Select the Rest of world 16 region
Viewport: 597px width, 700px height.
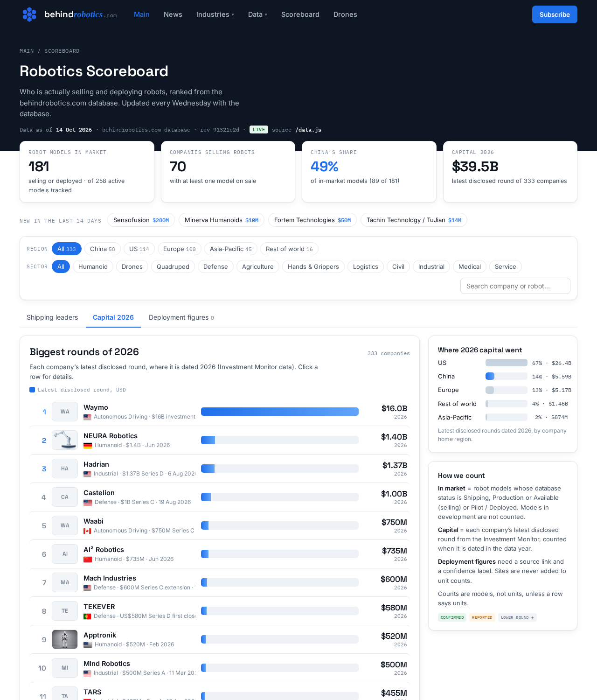tap(289, 249)
